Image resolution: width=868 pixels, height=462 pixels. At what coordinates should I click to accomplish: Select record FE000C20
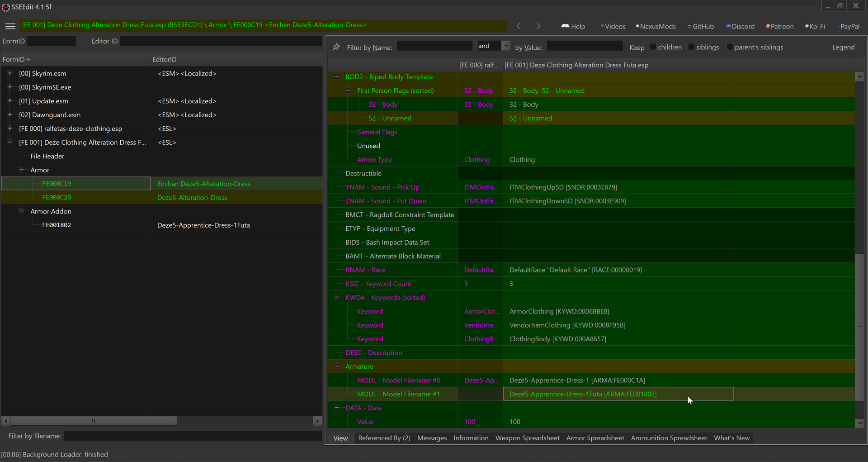click(57, 197)
